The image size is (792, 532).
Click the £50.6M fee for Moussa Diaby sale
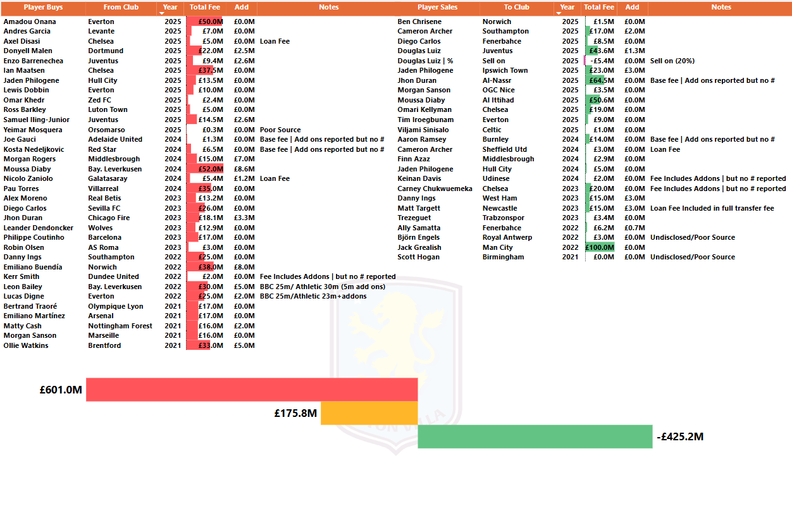click(x=602, y=100)
